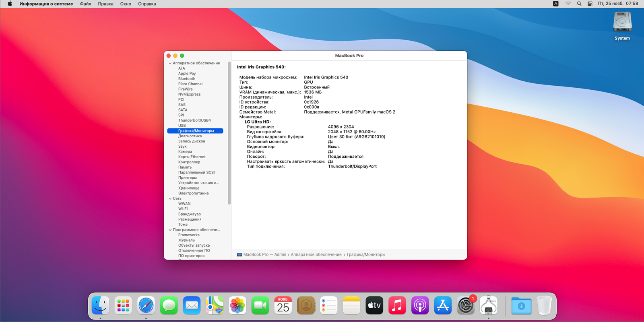Select USB in sidebar
This screenshot has height=322, width=644.
point(182,126)
